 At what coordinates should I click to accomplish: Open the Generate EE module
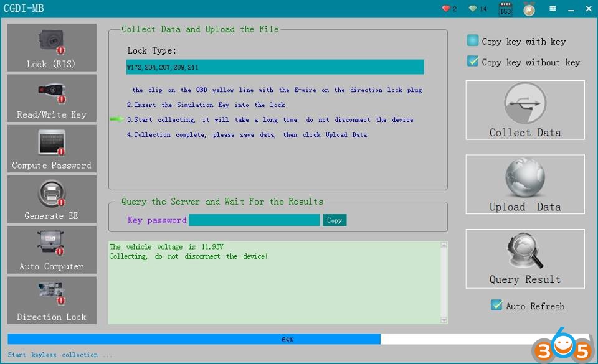tap(52, 199)
